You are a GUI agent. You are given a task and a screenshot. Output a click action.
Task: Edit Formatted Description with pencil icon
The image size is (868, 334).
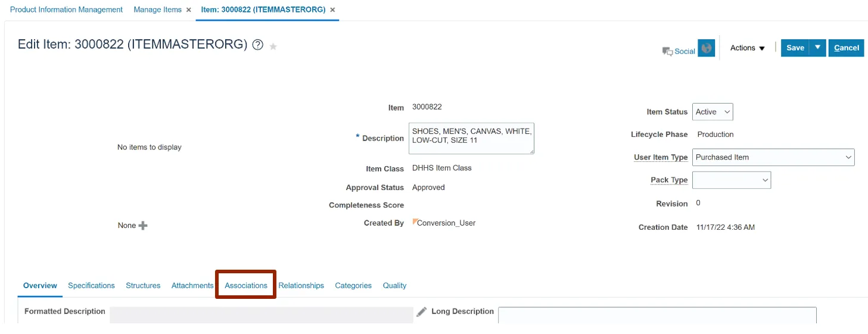click(x=422, y=311)
